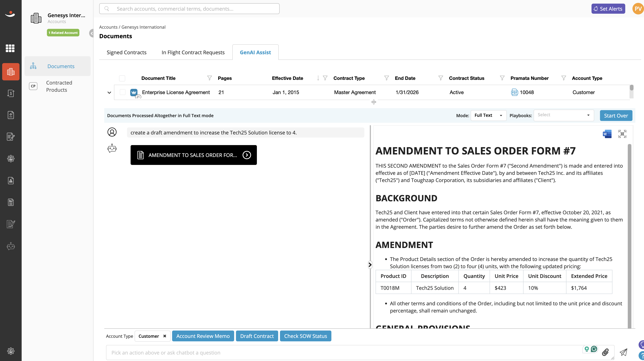Click the Draft Contract action
Image resolution: width=644 pixels, height=361 pixels.
click(257, 336)
